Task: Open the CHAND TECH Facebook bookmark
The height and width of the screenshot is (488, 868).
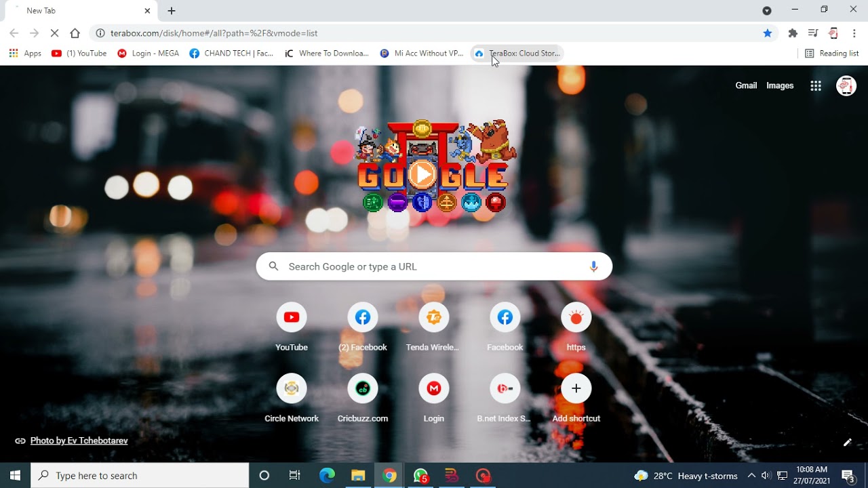Action: (232, 54)
